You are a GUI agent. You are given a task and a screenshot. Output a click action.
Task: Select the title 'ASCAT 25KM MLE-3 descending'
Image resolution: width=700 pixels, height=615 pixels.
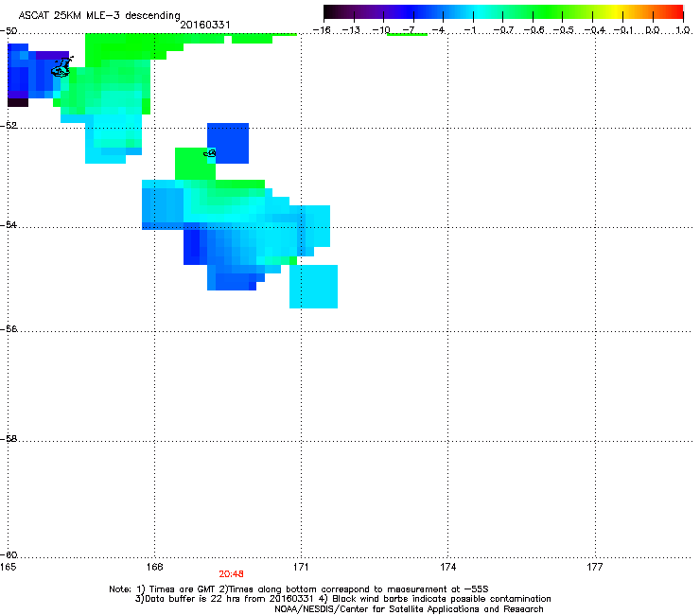[x=99, y=16]
